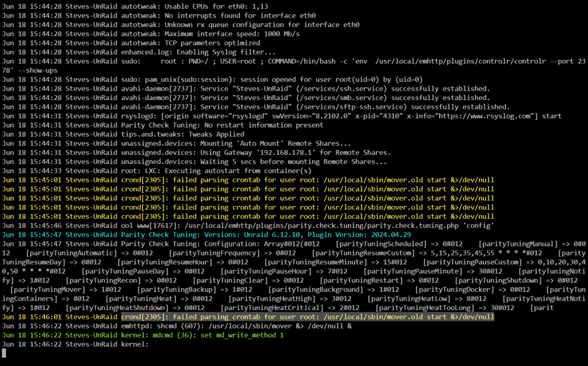This screenshot has width=588, height=366.
Task: Click '[parityTuningRecon]' config key
Action: (x=103, y=281)
